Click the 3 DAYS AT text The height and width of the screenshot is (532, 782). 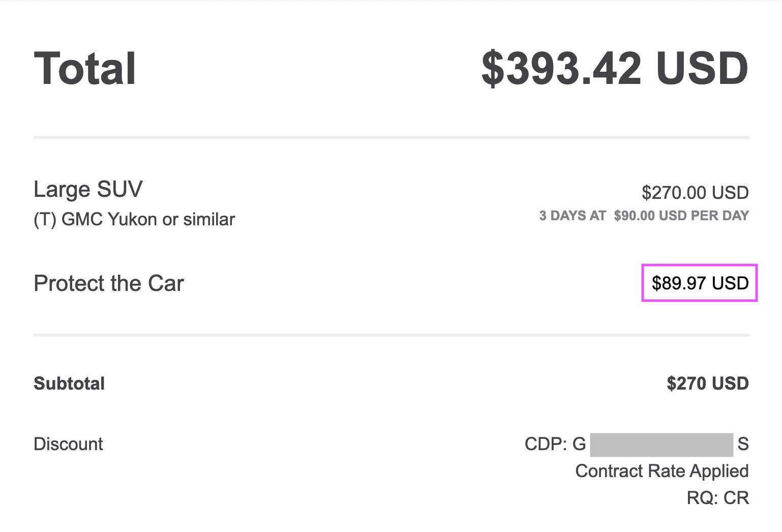573,216
